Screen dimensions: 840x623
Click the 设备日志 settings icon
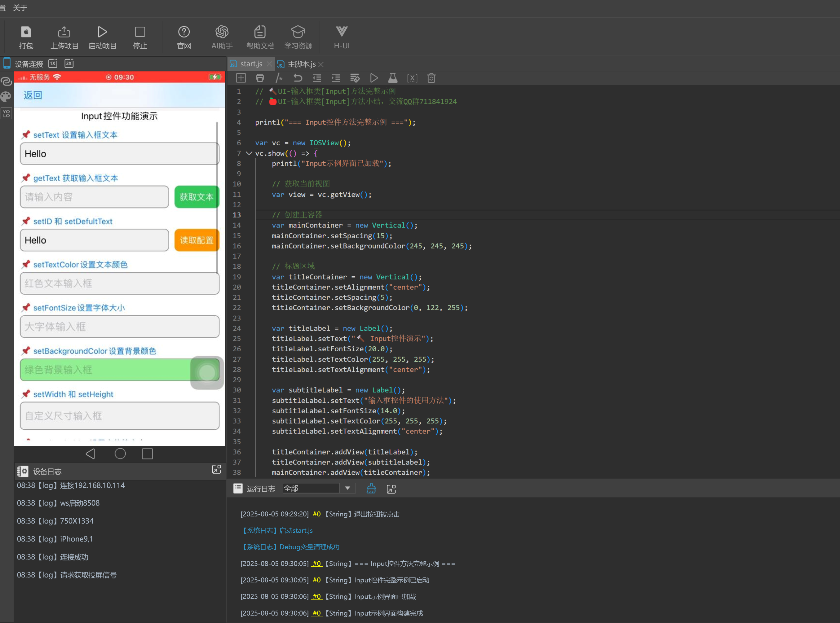point(22,471)
